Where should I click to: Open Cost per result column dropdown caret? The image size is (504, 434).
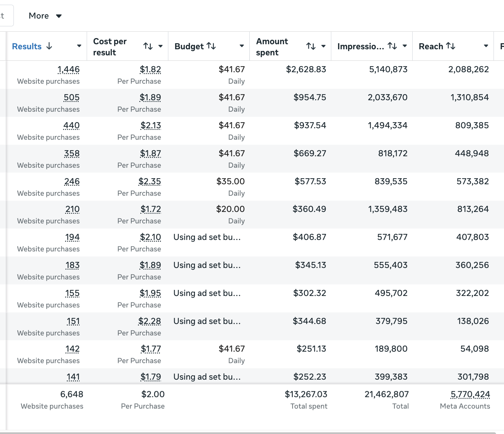tap(161, 46)
